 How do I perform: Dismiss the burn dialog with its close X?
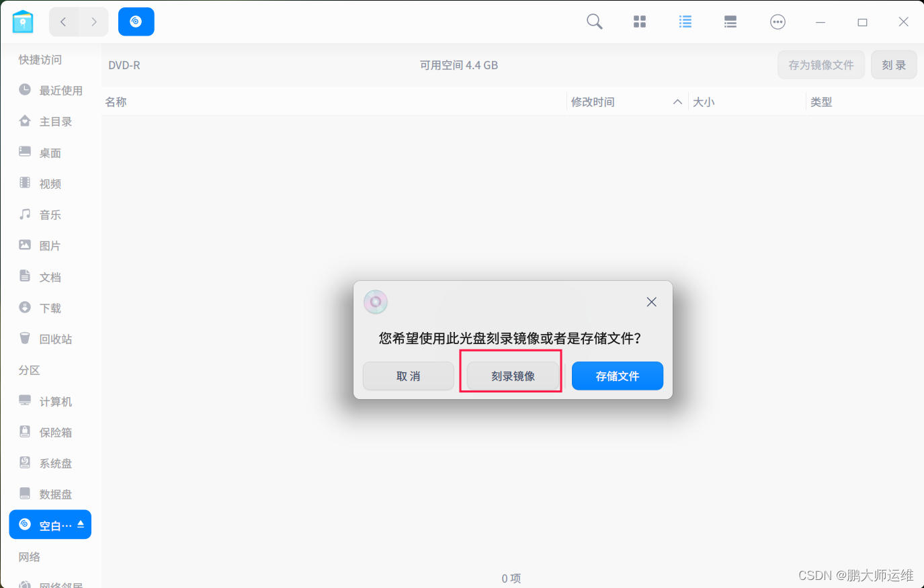[x=650, y=301]
